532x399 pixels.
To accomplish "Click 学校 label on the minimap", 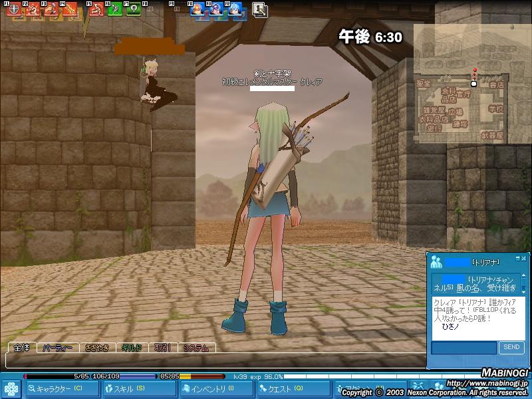I will click(x=495, y=109).
